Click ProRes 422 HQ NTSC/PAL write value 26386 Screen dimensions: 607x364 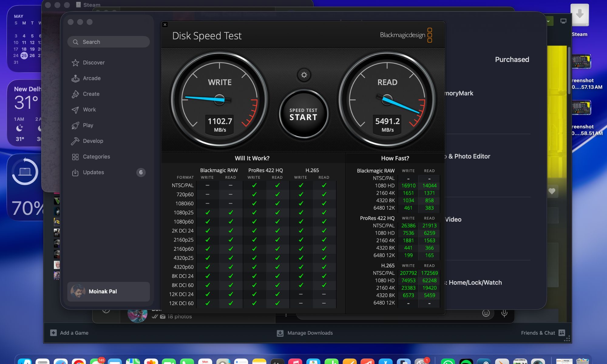(408, 225)
